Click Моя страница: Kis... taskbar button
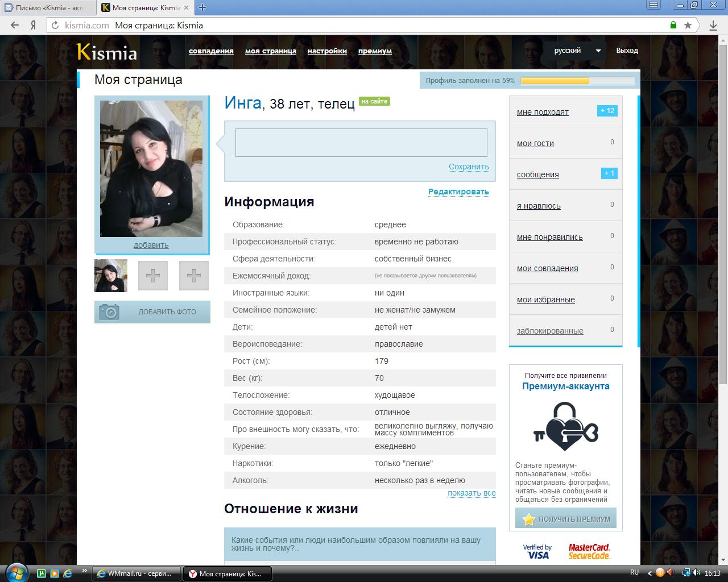This screenshot has width=728, height=582. (228, 573)
